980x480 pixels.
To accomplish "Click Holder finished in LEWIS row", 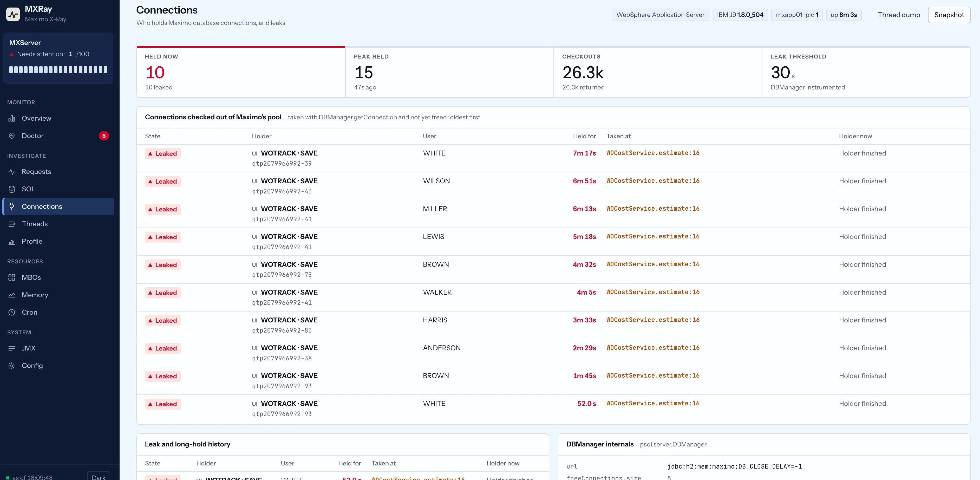I will click(862, 237).
